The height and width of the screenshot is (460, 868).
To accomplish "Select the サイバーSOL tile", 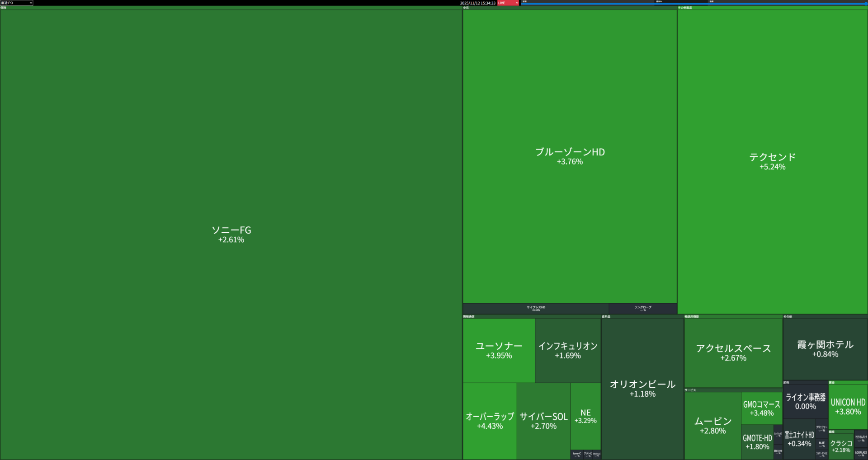I will pos(543,421).
